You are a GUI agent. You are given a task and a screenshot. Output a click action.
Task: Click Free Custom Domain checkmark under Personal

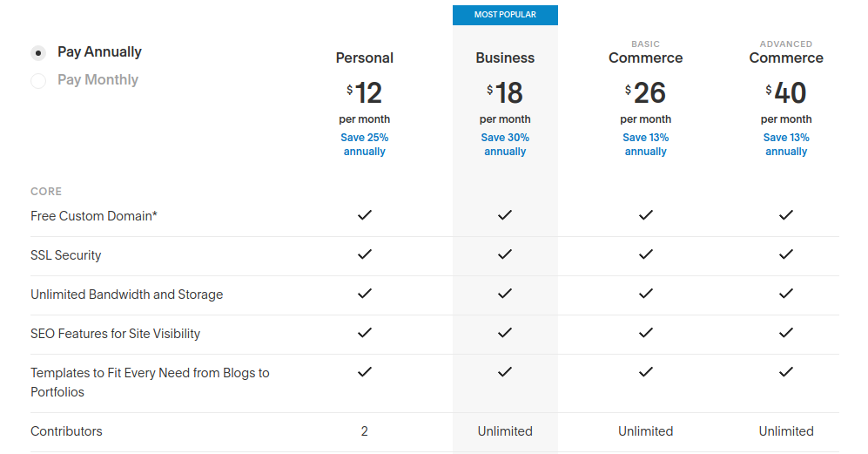[x=365, y=215]
